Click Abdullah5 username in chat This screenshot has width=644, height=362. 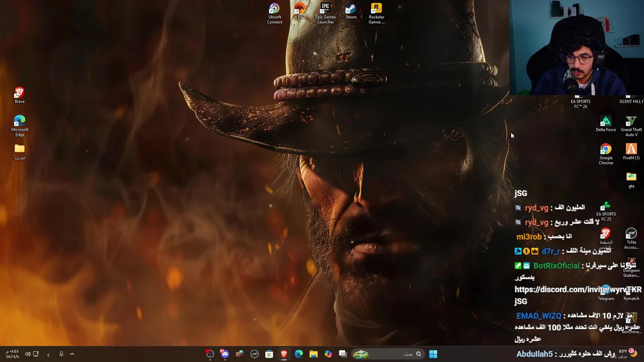click(x=534, y=354)
